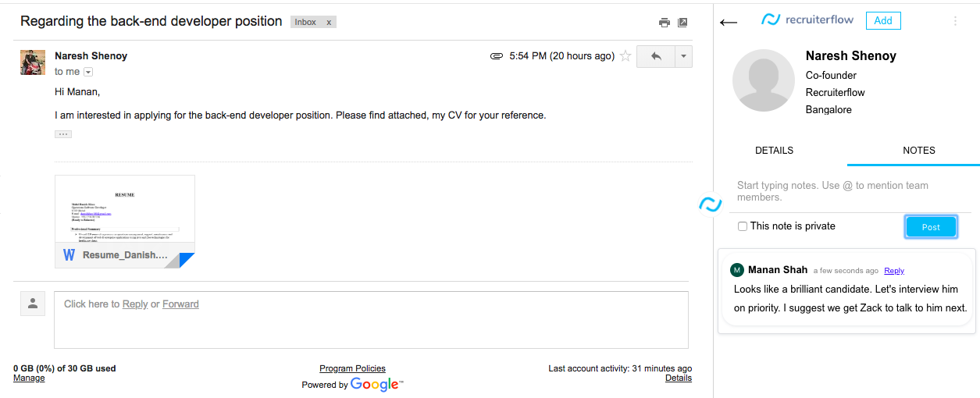Go back using Recruiterflow back arrow
The height and width of the screenshot is (398, 980).
[729, 22]
